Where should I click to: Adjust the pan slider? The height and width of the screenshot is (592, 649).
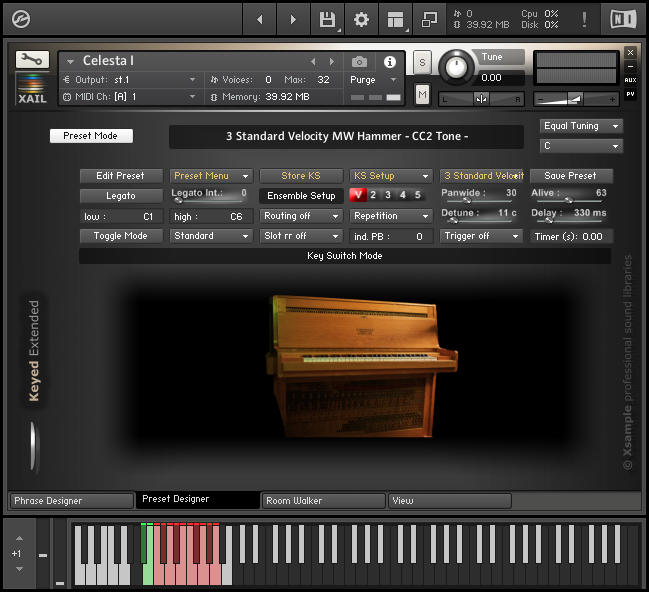click(x=481, y=99)
